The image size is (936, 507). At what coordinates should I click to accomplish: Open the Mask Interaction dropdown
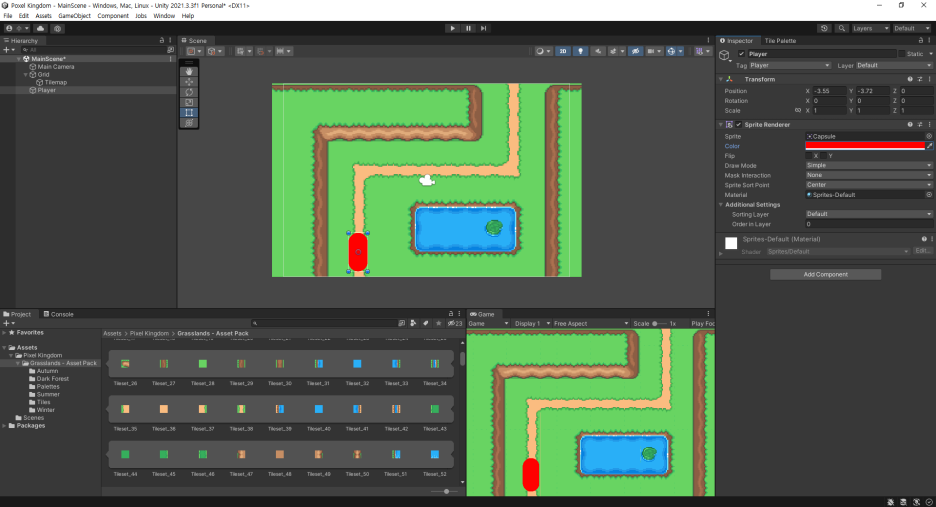[869, 175]
